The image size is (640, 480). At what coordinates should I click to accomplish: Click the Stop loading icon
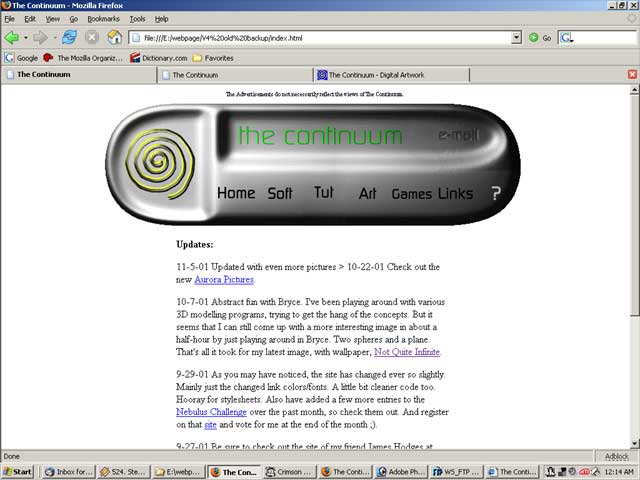point(92,37)
